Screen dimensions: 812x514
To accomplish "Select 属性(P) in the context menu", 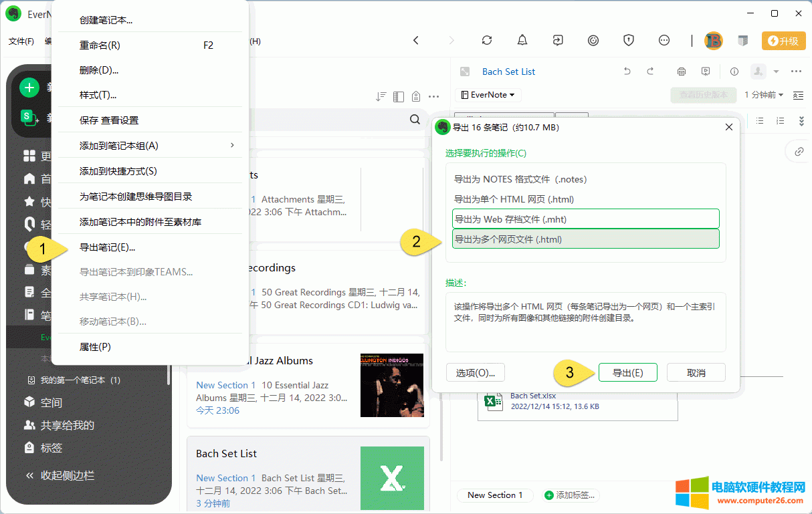I will [x=95, y=347].
